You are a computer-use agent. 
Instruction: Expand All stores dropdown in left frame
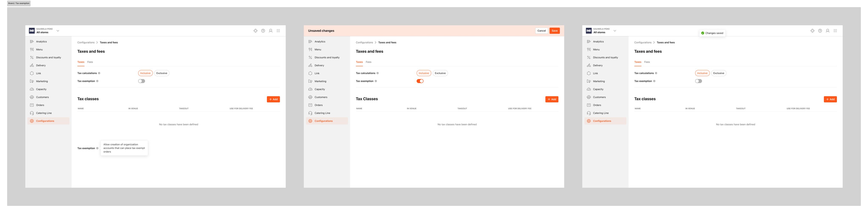coord(58,31)
